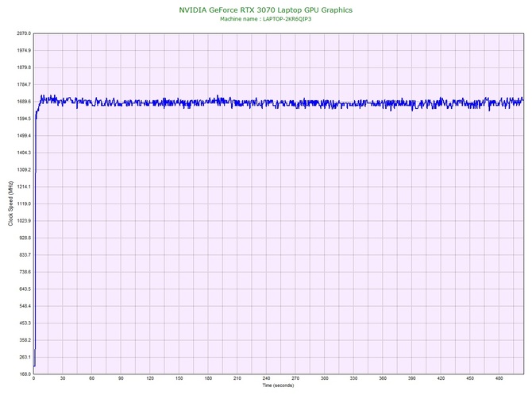Click the 240 seconds x-axis tick label
This screenshot has width=532, height=399.
[266, 378]
